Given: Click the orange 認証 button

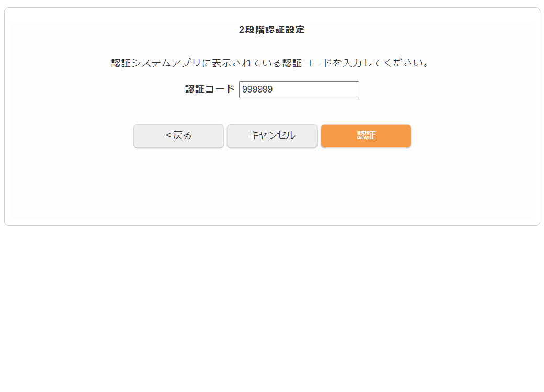Looking at the screenshot, I should (366, 136).
